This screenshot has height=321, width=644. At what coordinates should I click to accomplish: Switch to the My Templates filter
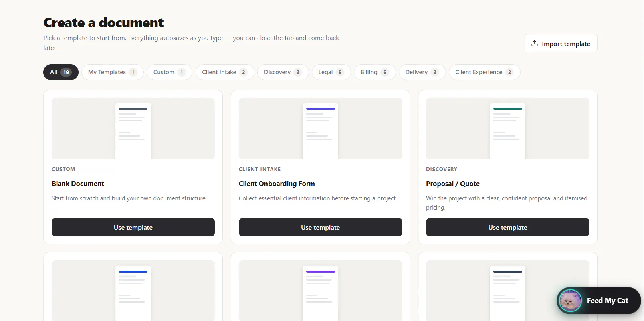coord(113,72)
